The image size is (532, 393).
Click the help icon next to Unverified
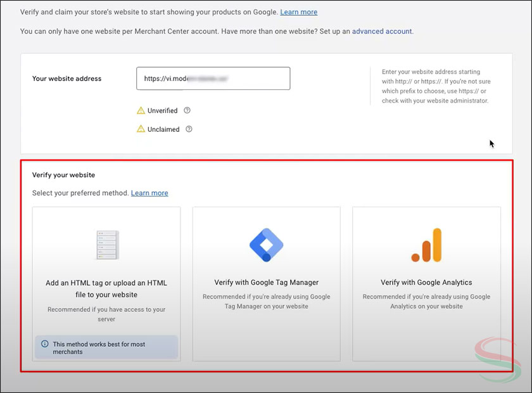coord(187,110)
